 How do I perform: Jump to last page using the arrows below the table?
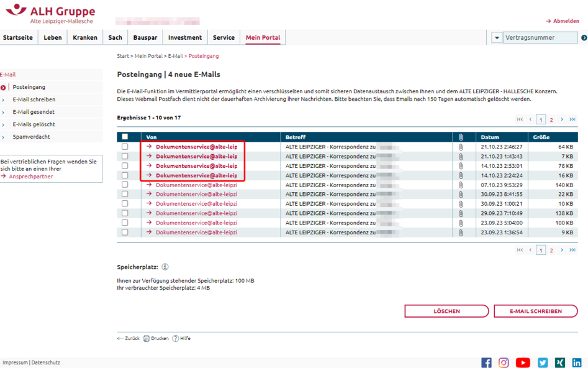(x=572, y=250)
